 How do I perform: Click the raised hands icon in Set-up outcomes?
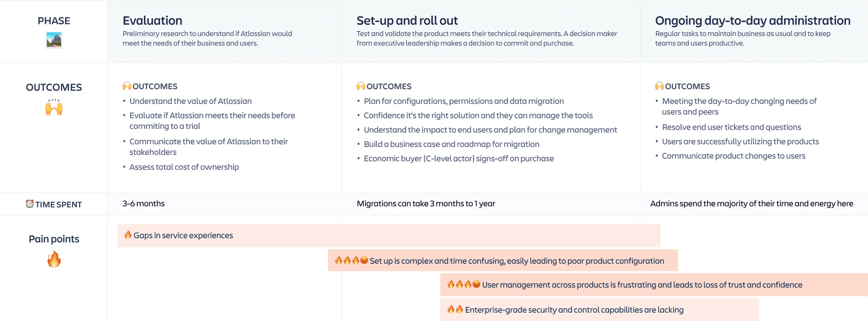point(361,86)
